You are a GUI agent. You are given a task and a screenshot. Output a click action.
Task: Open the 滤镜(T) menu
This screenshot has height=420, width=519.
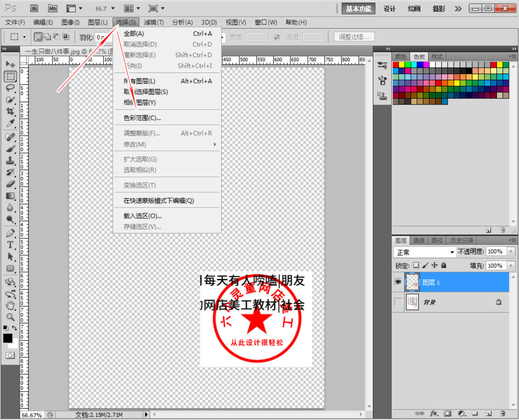click(x=154, y=22)
